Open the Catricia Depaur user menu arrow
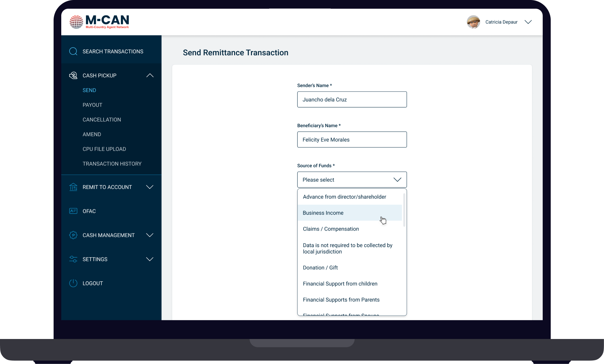The width and height of the screenshot is (604, 364). [x=528, y=22]
